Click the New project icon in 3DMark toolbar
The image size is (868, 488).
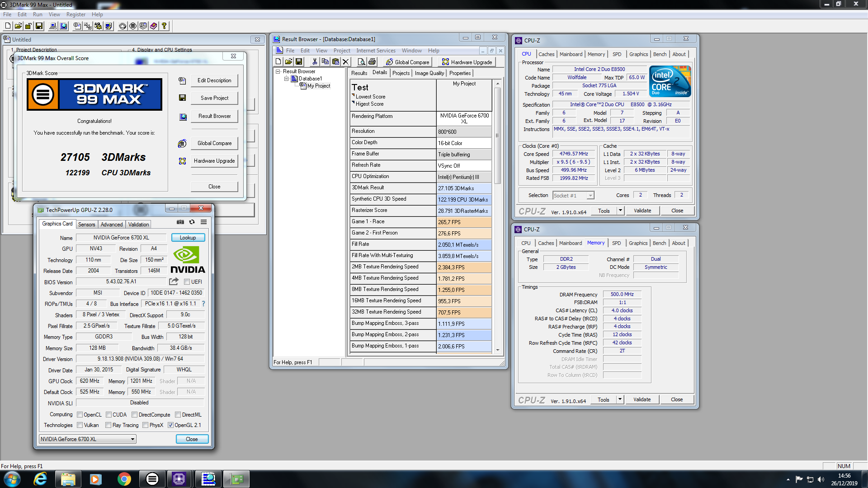(8, 26)
